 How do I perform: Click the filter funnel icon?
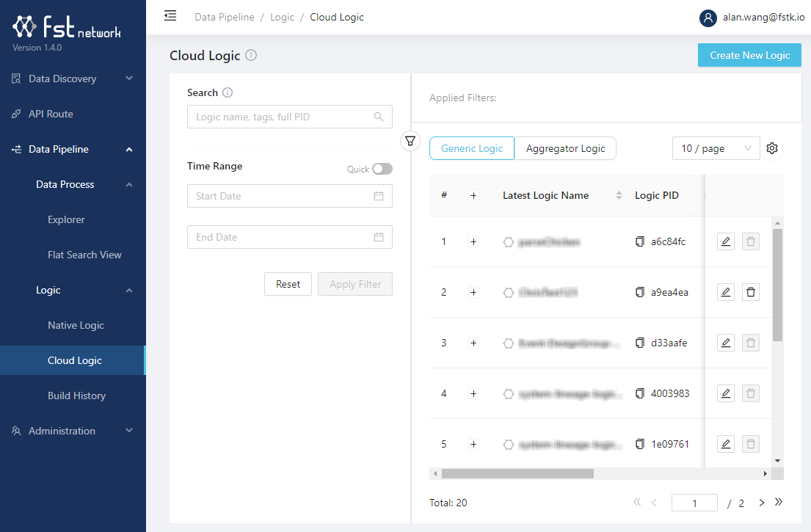pos(410,140)
